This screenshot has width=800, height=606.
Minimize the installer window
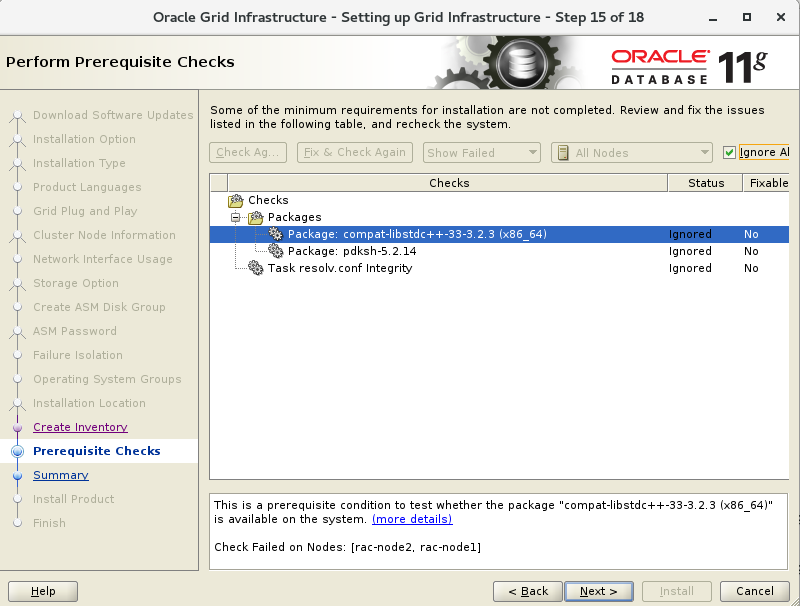point(713,17)
